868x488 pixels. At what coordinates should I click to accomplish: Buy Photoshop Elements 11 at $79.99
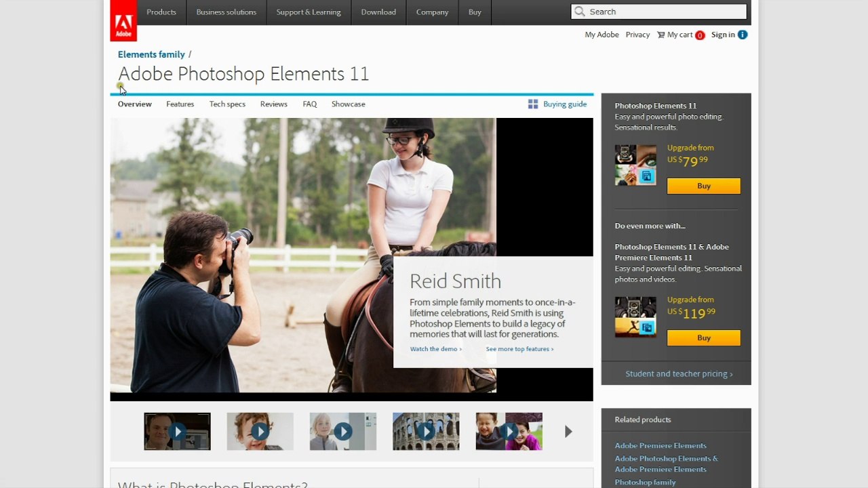[704, 186]
